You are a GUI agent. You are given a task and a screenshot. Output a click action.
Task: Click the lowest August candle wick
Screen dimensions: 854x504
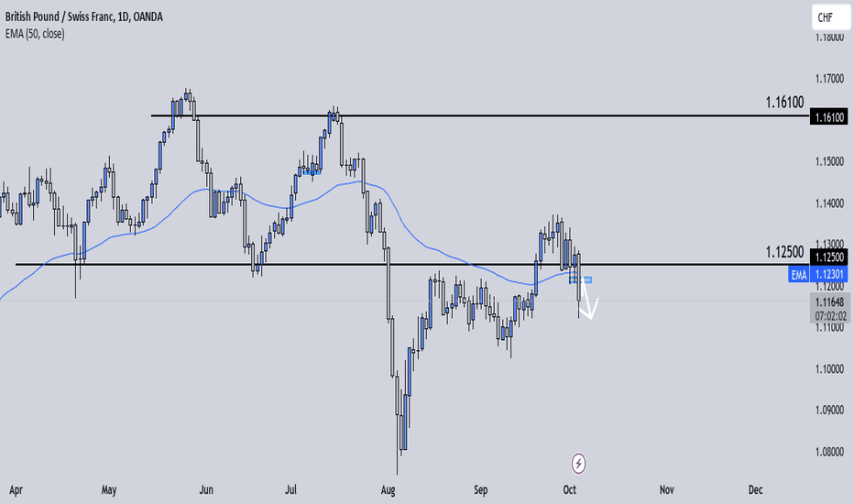pos(397,460)
